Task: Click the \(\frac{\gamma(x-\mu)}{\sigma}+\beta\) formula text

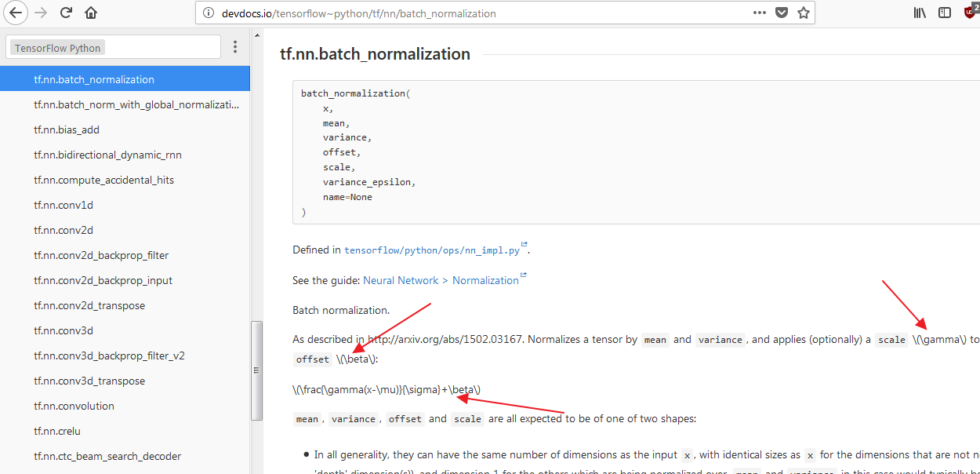Action: coord(387,389)
